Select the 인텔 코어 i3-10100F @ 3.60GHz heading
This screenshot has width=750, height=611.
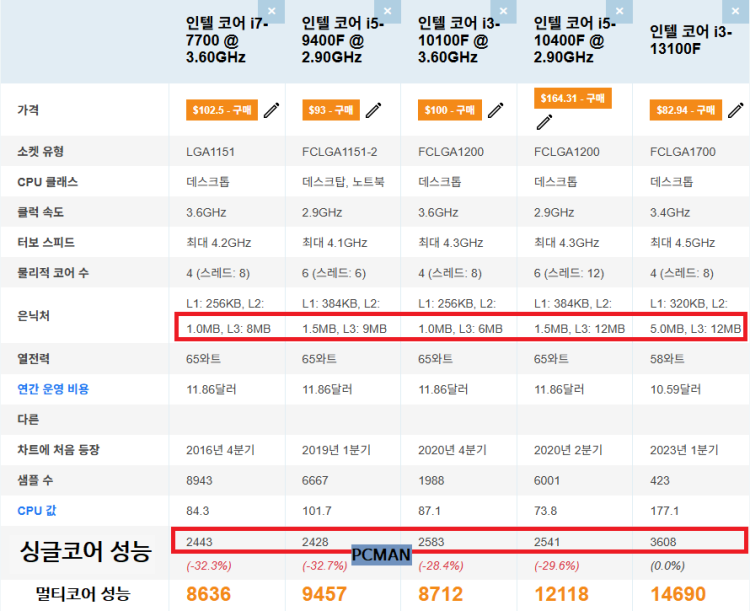[x=459, y=40]
